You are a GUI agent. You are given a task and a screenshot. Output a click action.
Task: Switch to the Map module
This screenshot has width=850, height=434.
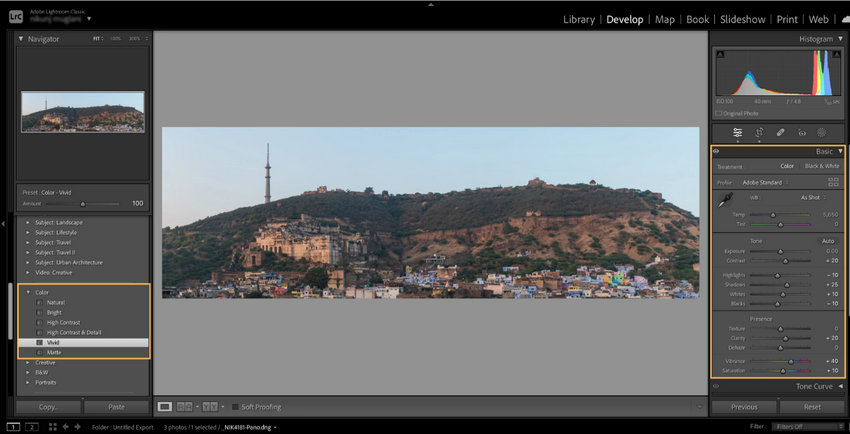click(665, 20)
